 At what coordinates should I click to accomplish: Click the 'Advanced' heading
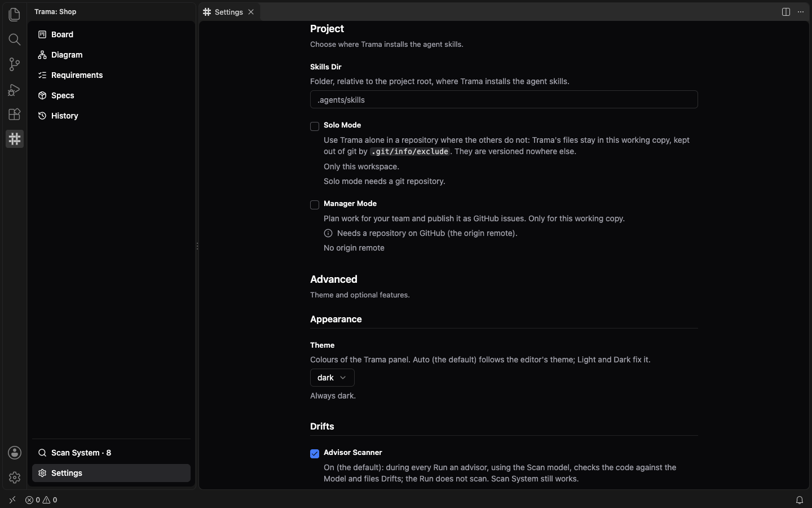pos(334,279)
